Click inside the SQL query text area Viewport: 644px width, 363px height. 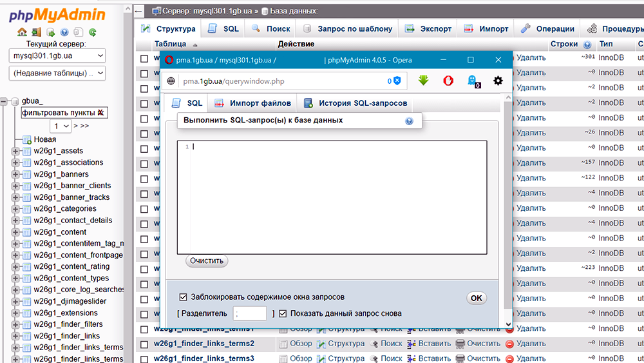point(332,197)
